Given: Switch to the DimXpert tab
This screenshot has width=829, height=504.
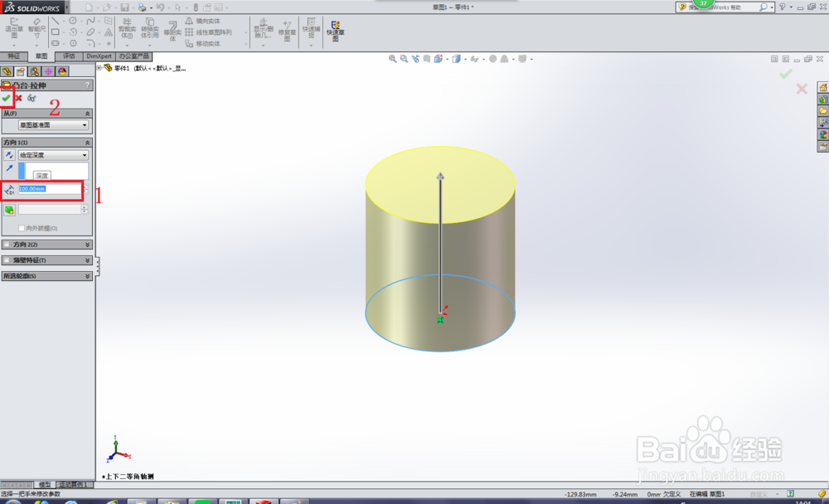Looking at the screenshot, I should [99, 56].
